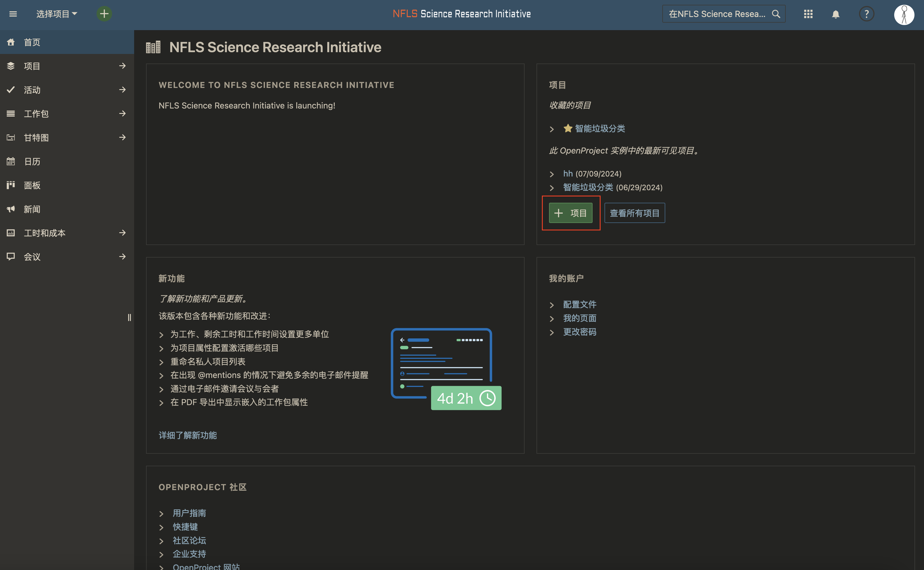Click the star beside 智能垃圾分类
This screenshot has height=570, width=924.
tap(568, 128)
